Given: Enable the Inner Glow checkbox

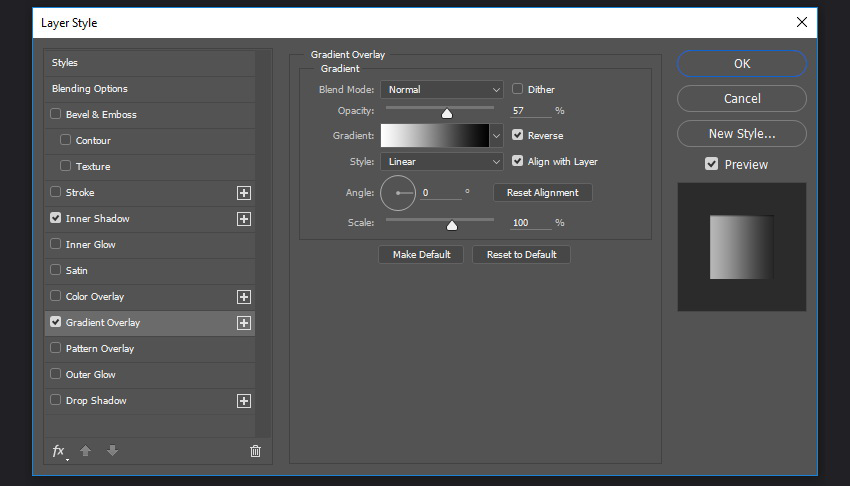Looking at the screenshot, I should tap(55, 244).
